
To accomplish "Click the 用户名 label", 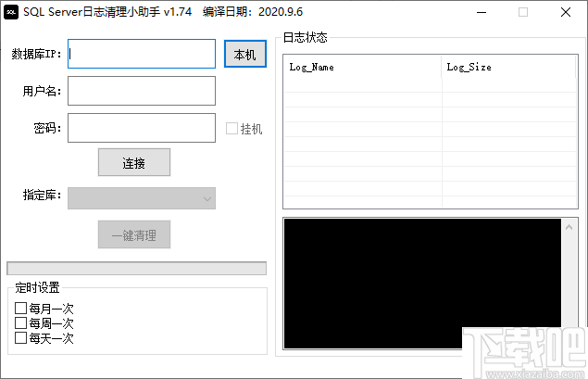I will coord(42,91).
